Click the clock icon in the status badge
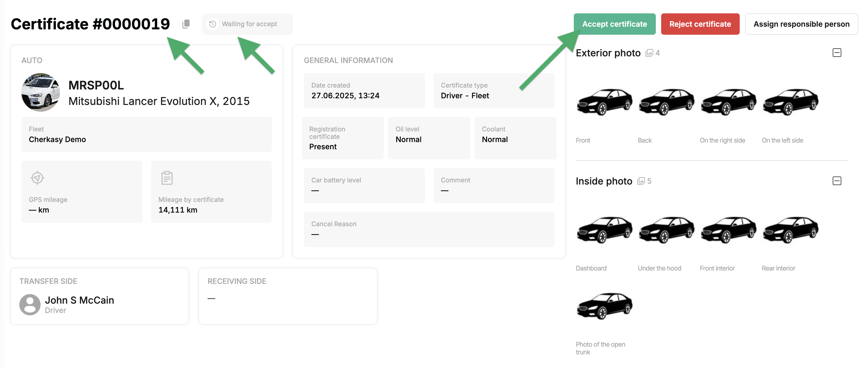The height and width of the screenshot is (368, 868). (213, 24)
